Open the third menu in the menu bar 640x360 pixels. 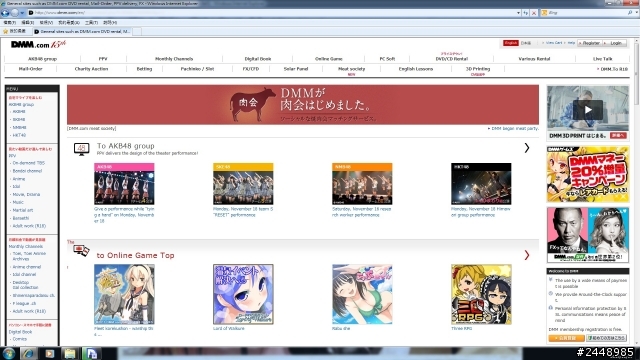pyautogui.click(x=46, y=22)
